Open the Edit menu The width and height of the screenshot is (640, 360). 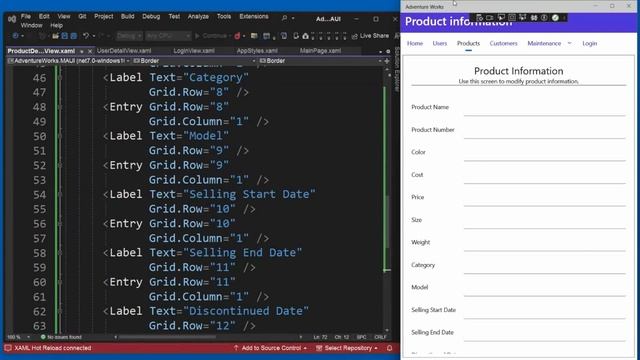pos(44,16)
